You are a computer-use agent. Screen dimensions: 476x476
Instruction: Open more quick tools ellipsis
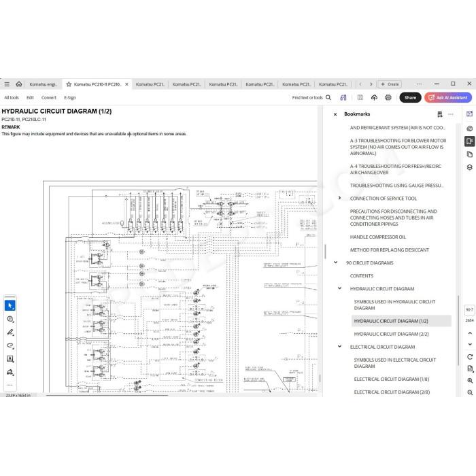coord(10,386)
